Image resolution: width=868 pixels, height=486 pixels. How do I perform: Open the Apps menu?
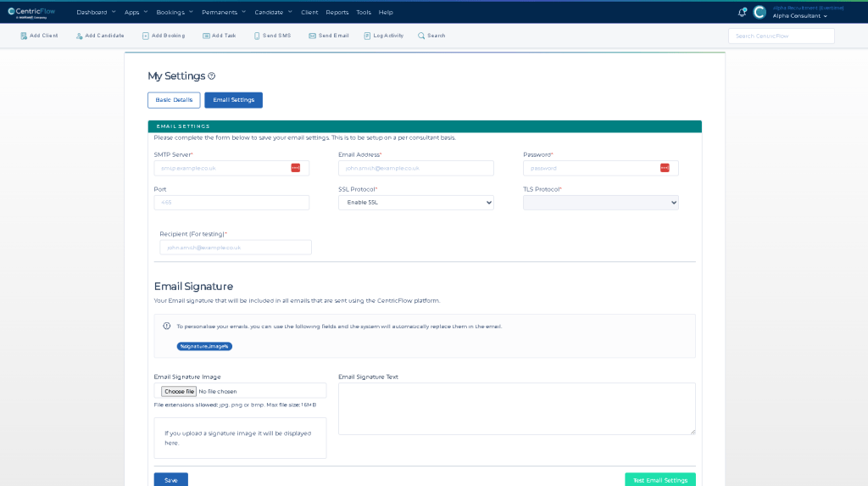pyautogui.click(x=136, y=12)
